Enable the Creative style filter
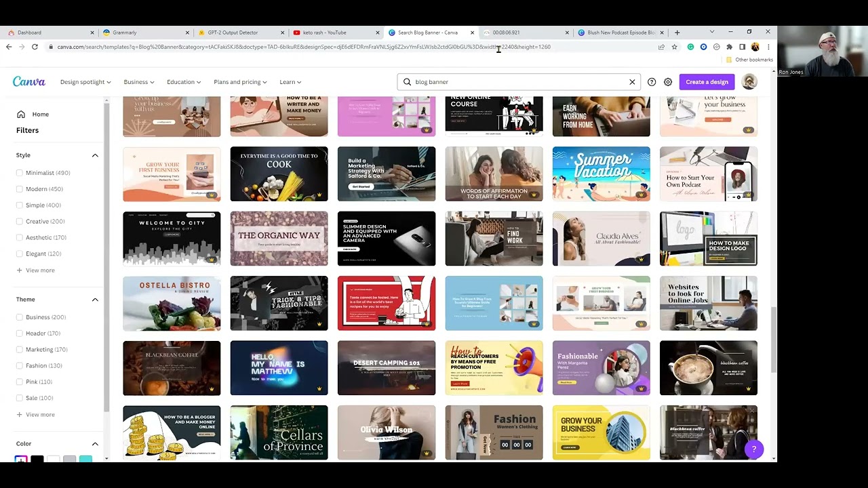The image size is (868, 488). click(x=20, y=222)
